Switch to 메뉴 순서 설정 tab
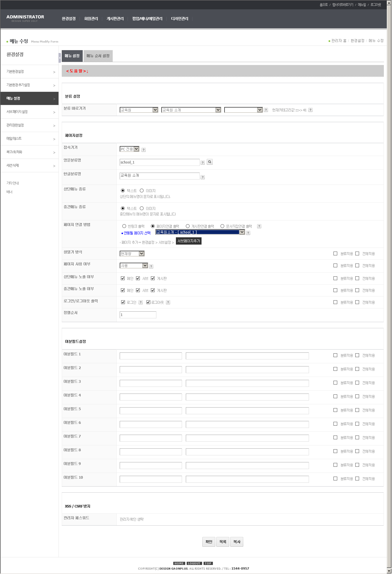Viewport: 392px width, 574px height. click(x=98, y=56)
